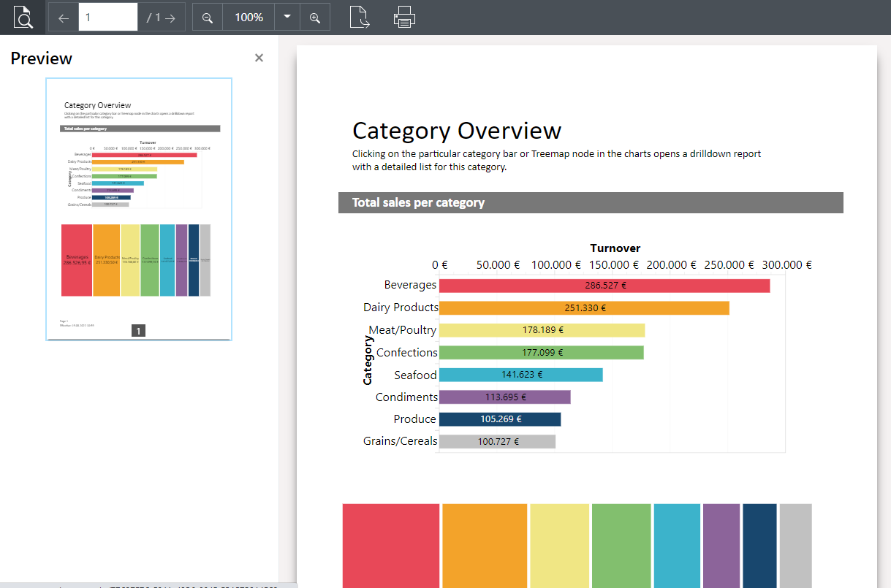Click the 100% zoom value field
Screen dimensions: 891x588
pyautogui.click(x=249, y=18)
